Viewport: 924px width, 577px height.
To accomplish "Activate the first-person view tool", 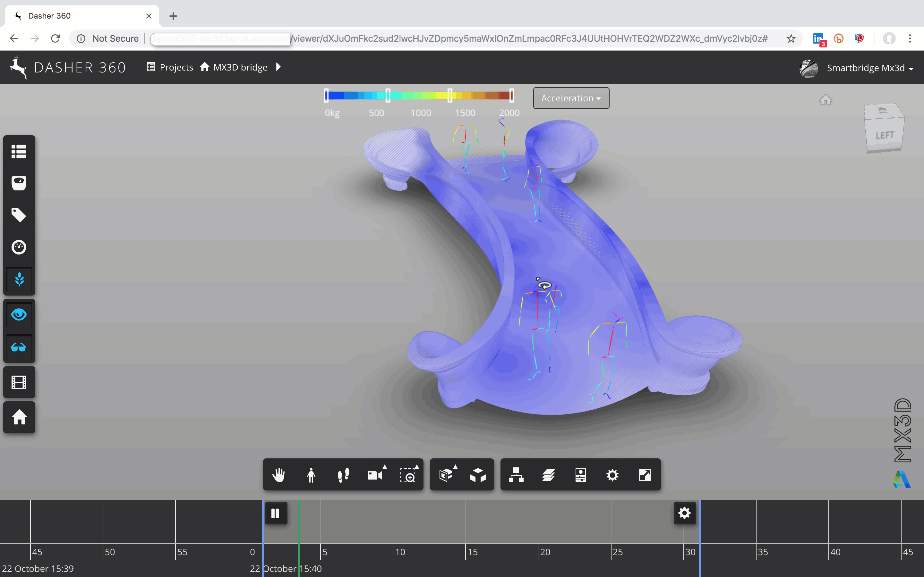I will (x=311, y=475).
